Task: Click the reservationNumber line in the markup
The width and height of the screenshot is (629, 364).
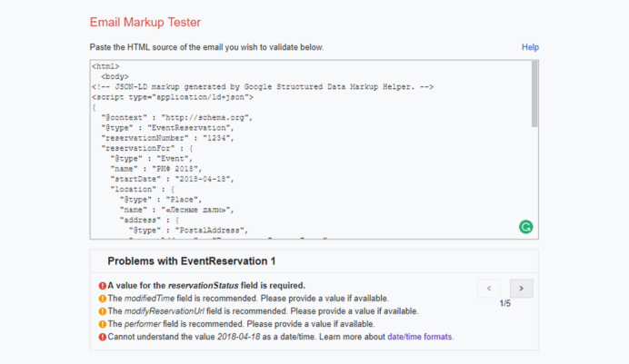Action: 168,138
